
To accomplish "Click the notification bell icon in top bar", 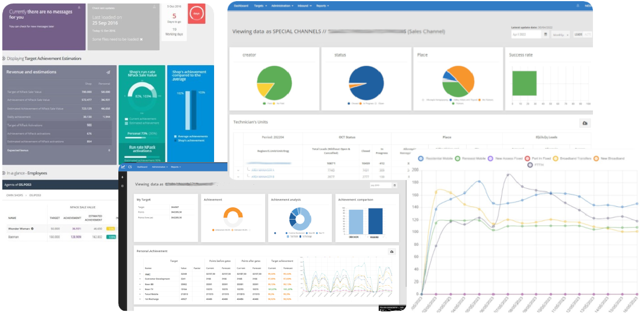I will tap(577, 5).
